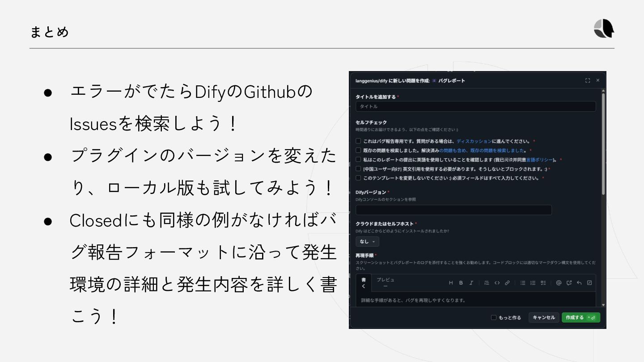Click the まとめ slide title
Screen dimensions: 644x362
pos(50,32)
